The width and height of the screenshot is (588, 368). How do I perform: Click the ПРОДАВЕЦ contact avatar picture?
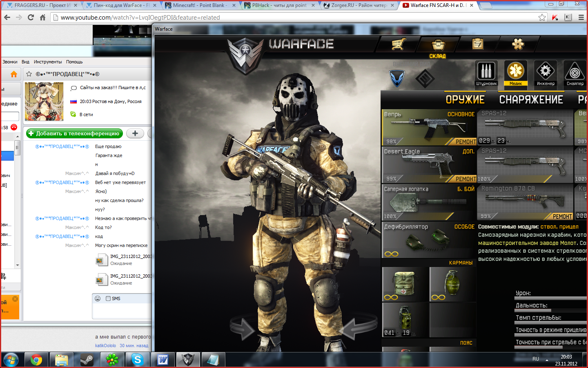pyautogui.click(x=44, y=101)
